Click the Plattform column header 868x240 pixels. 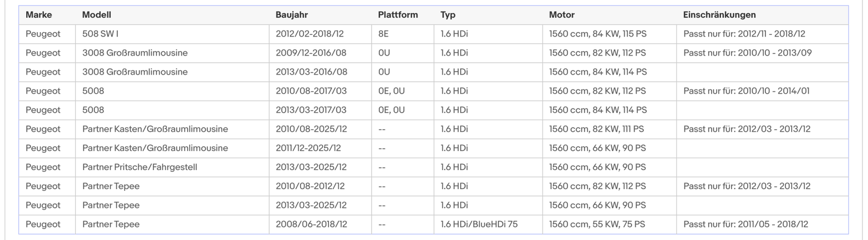coord(398,15)
